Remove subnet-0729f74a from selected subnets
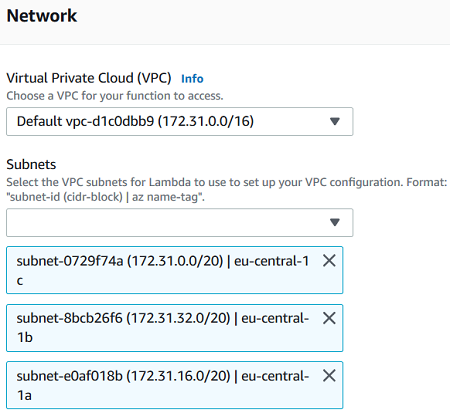Screen dimensions: 450x413 pos(329,261)
